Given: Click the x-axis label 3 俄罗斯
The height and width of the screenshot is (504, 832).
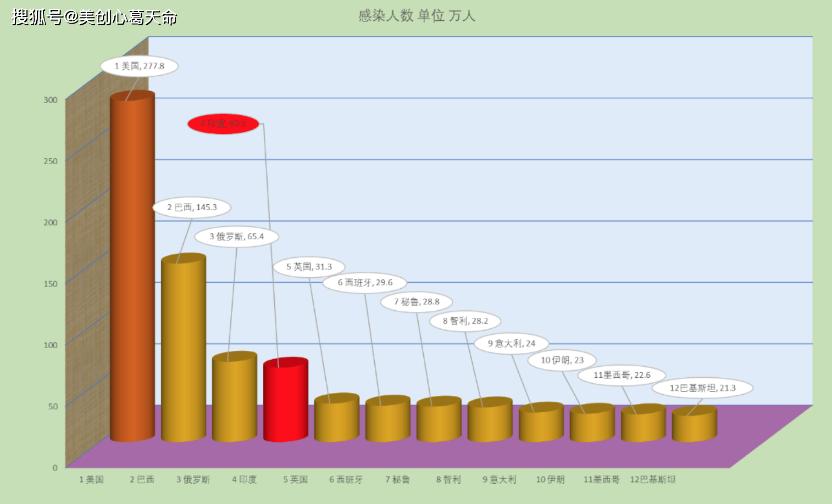Looking at the screenshot, I should (x=193, y=479).
